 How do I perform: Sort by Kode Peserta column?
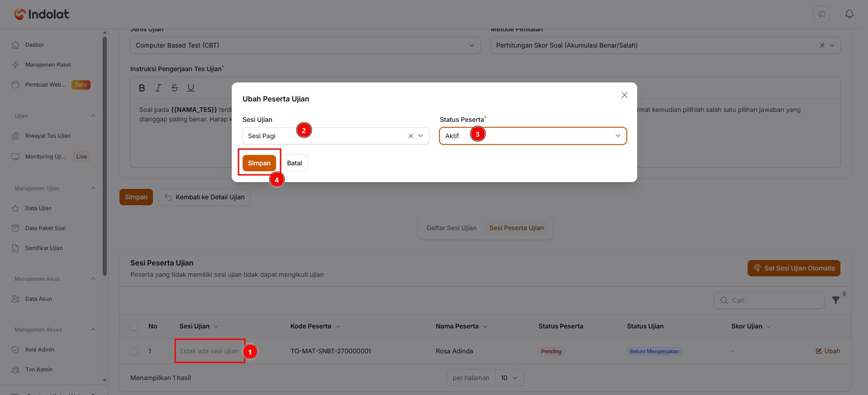point(315,326)
